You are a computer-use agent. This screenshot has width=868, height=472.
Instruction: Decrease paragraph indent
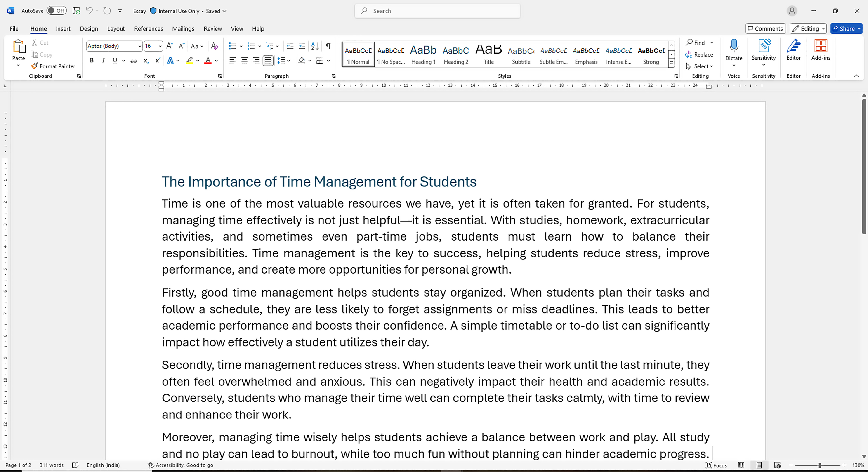(290, 46)
